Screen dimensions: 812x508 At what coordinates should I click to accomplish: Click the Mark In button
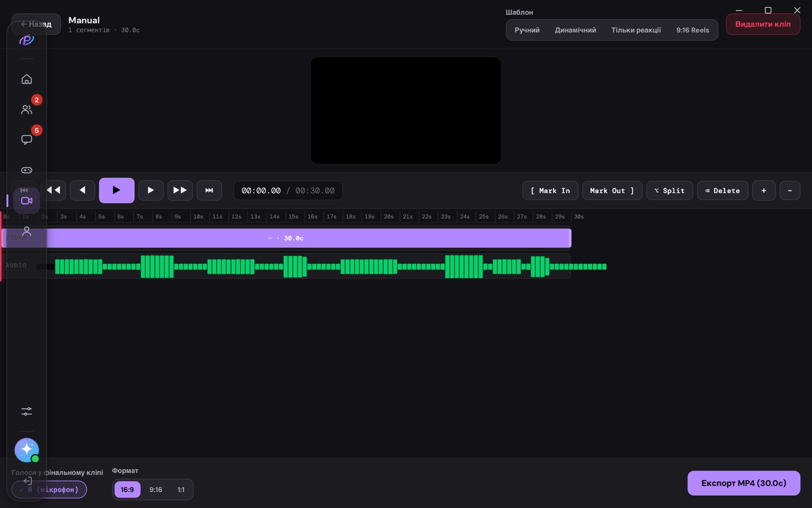[x=550, y=190]
